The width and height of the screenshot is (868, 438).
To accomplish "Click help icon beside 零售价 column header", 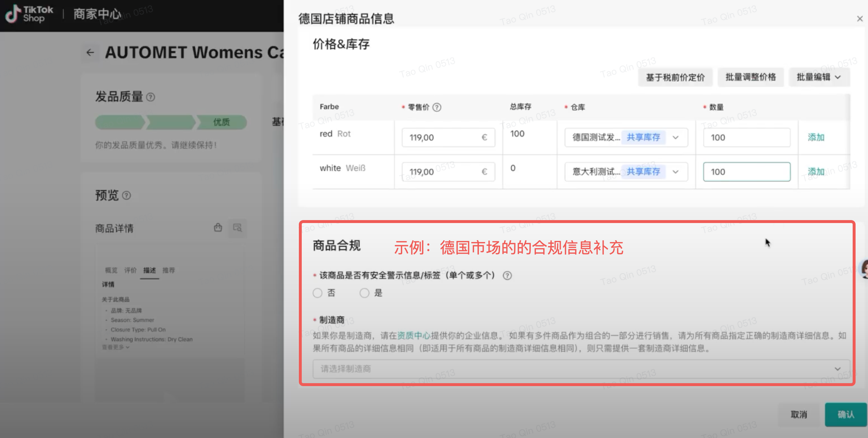I will coord(437,107).
